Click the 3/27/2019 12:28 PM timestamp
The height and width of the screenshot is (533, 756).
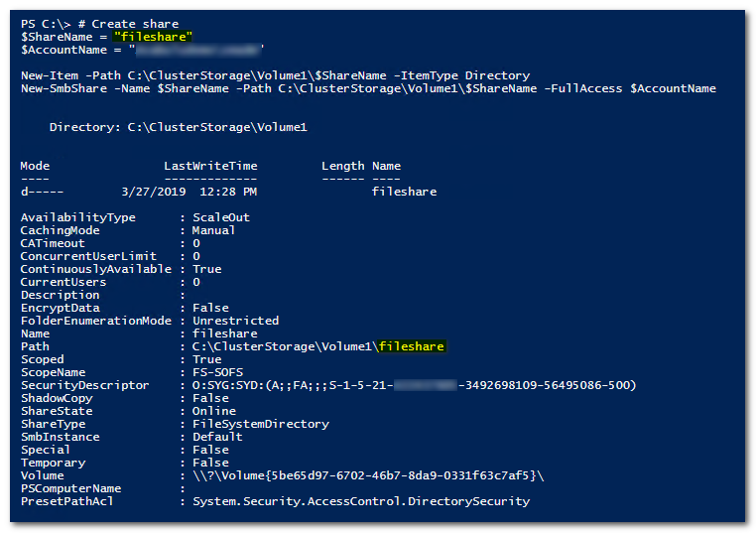click(189, 192)
